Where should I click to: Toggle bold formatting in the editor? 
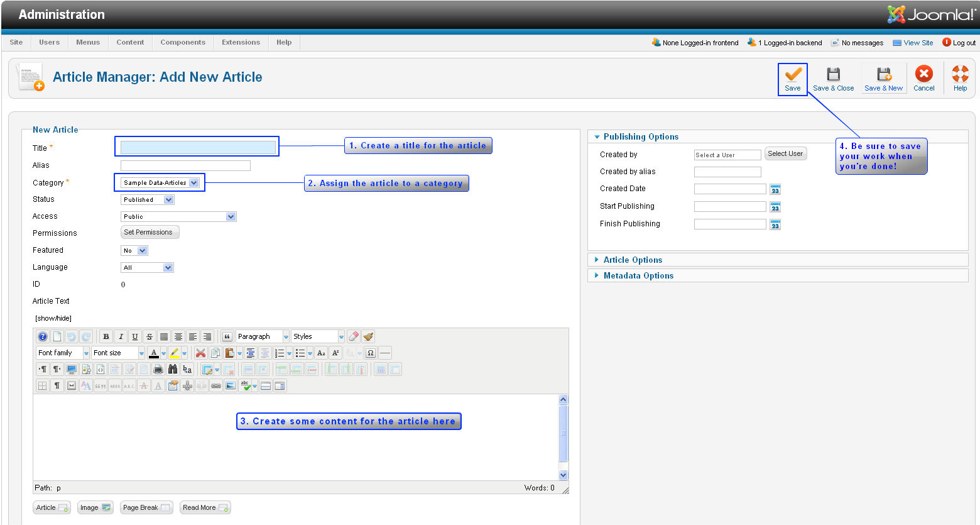106,337
